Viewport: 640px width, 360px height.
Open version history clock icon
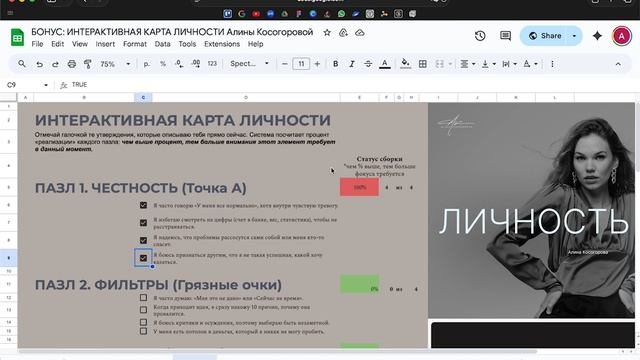click(x=480, y=36)
